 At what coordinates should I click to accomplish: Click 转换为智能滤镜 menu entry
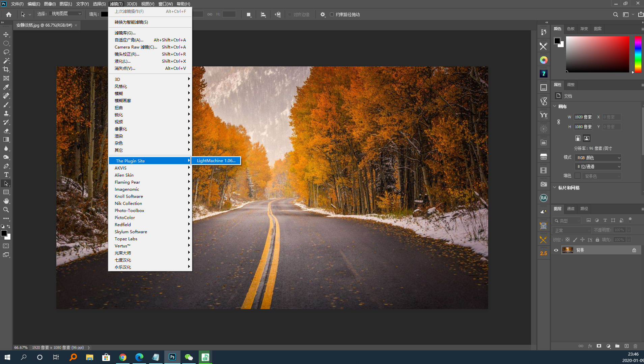131,22
